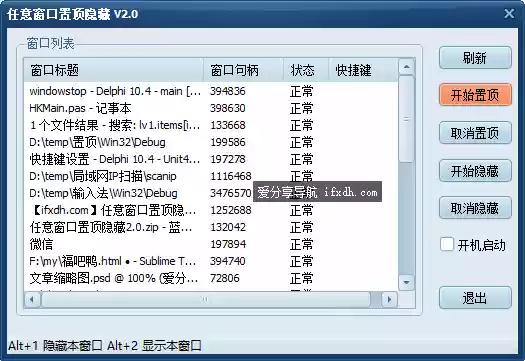
Task: Click handle value 133668
Action: pyautogui.click(x=228, y=125)
